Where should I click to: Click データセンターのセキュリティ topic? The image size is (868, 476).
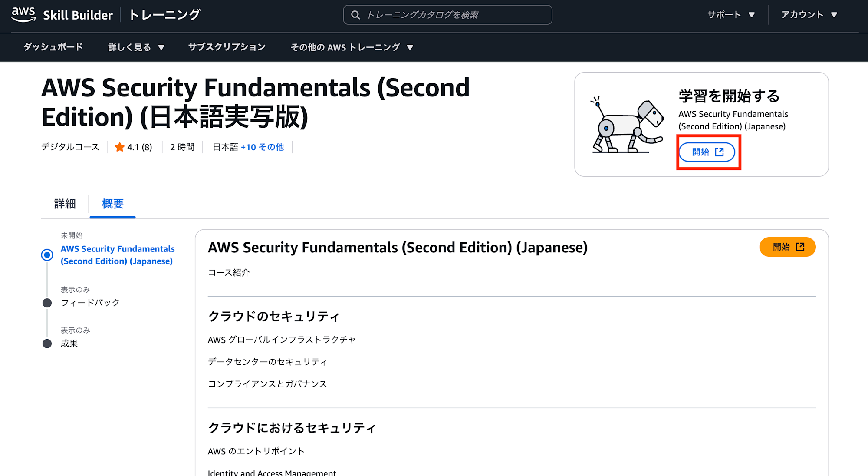click(267, 362)
